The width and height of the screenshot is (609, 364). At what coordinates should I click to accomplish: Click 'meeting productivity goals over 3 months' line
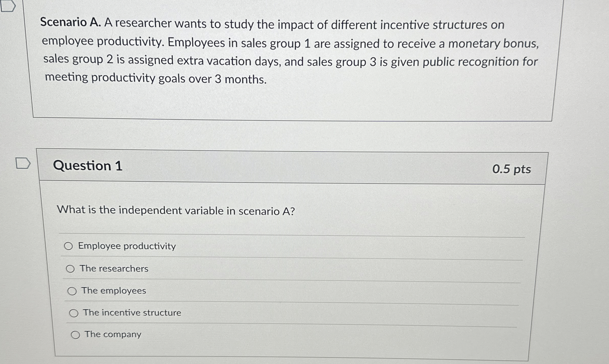[x=156, y=78]
